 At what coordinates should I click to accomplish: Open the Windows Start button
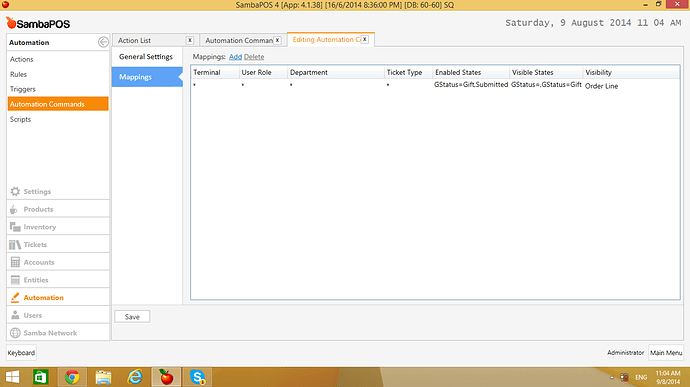tap(12, 377)
